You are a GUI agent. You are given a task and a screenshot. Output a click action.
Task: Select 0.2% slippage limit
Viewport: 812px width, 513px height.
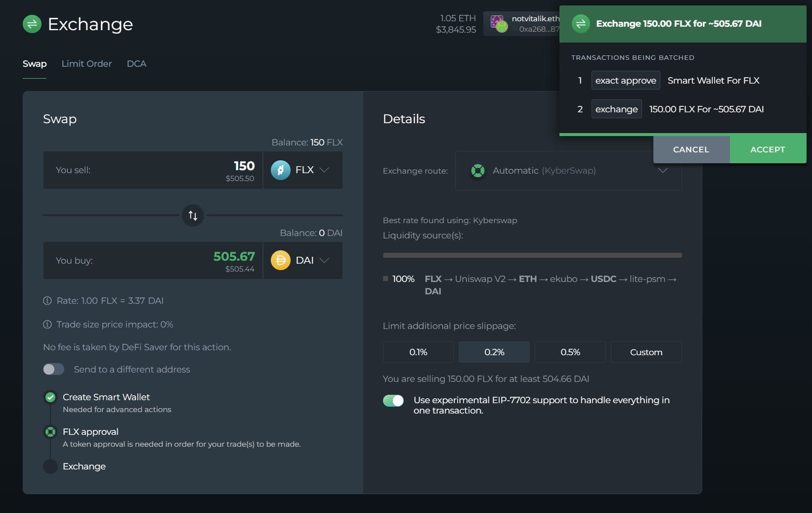(494, 352)
